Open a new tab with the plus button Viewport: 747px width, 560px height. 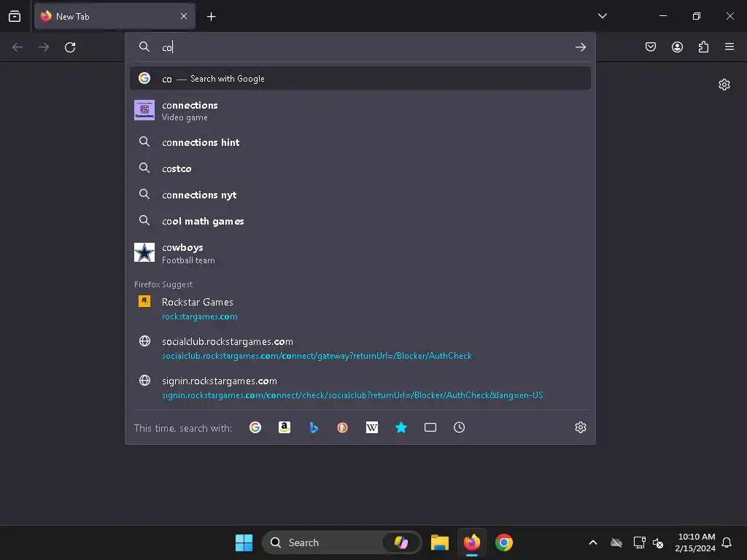pyautogui.click(x=211, y=17)
